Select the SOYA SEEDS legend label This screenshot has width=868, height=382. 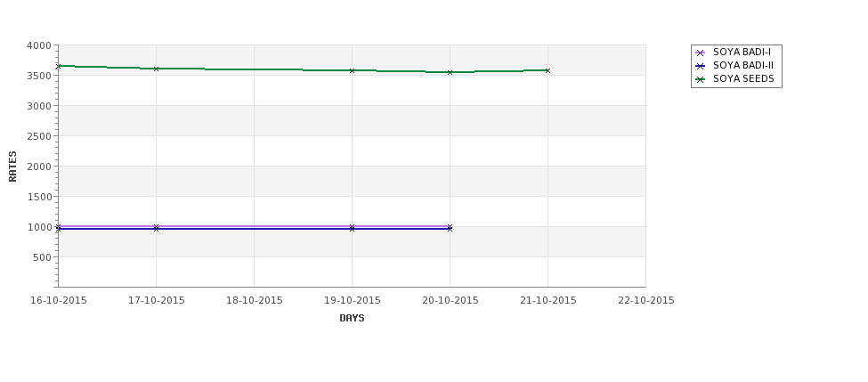(x=743, y=78)
